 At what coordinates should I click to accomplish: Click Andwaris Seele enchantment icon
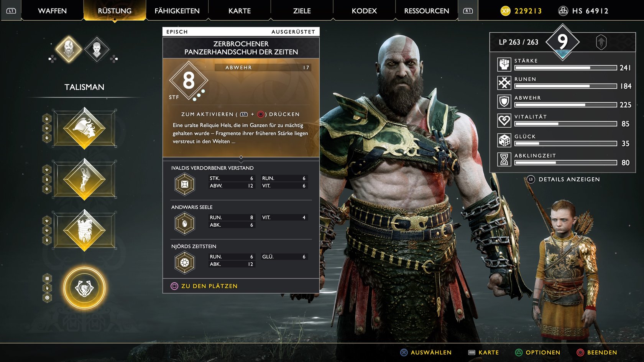pos(185,223)
